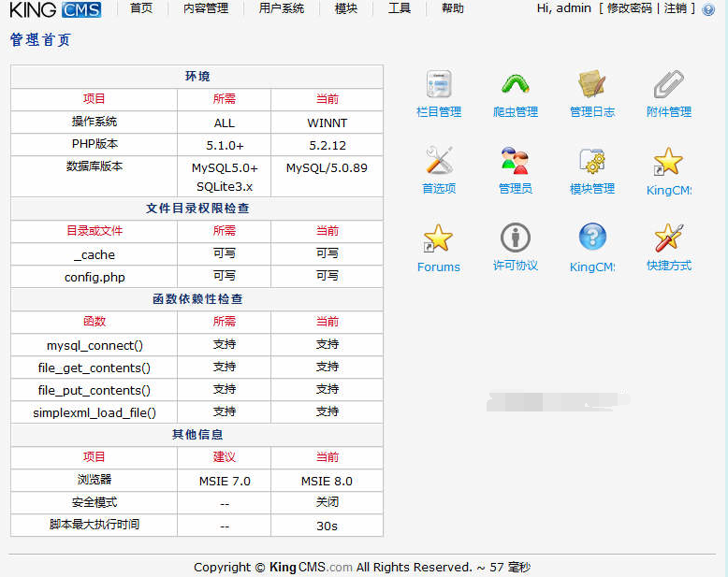Click the 5.1.0+ required version cell
728x577 pixels.
pos(225,146)
